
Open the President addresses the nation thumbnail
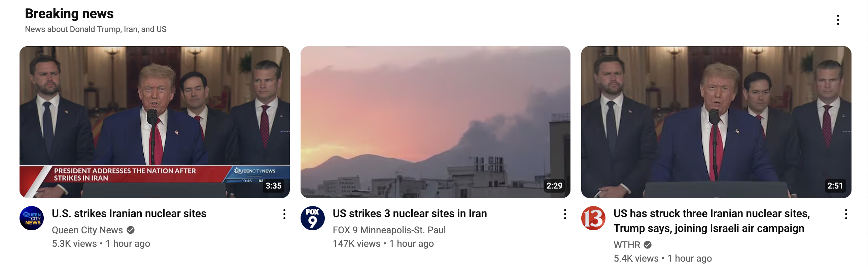tap(155, 122)
